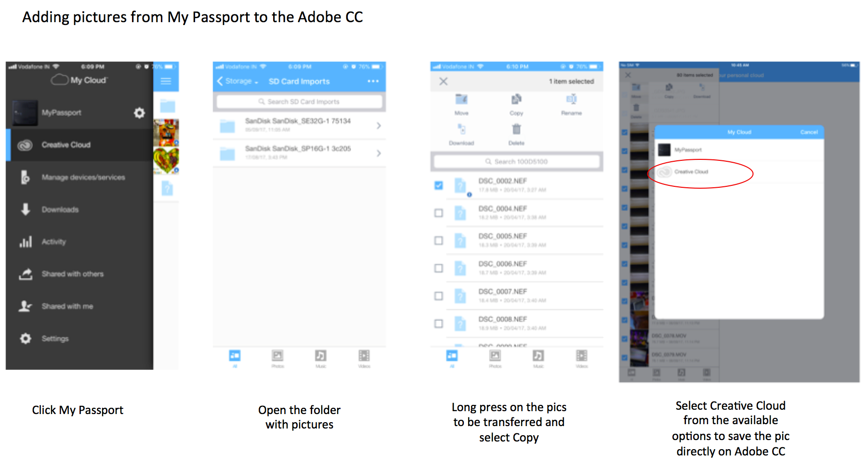868x467 pixels.
Task: Tap Cancel in My Cloud dialog
Action: 809,132
